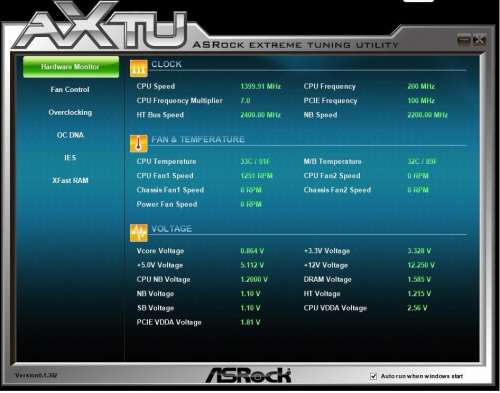Click the CPU Speed value 1399.91 MHz
This screenshot has height=393, width=500.
tap(261, 86)
